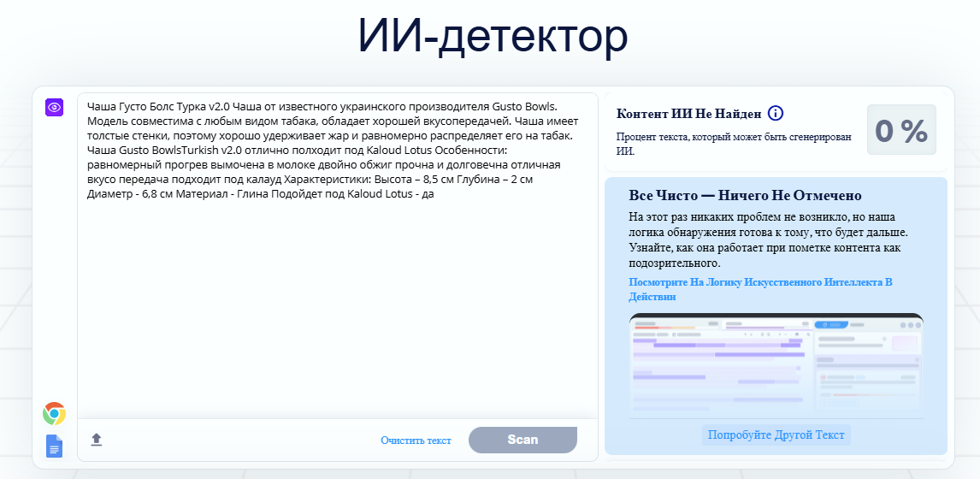Click Очистить текст link
Viewport: 980px width, 479px height.
point(416,441)
